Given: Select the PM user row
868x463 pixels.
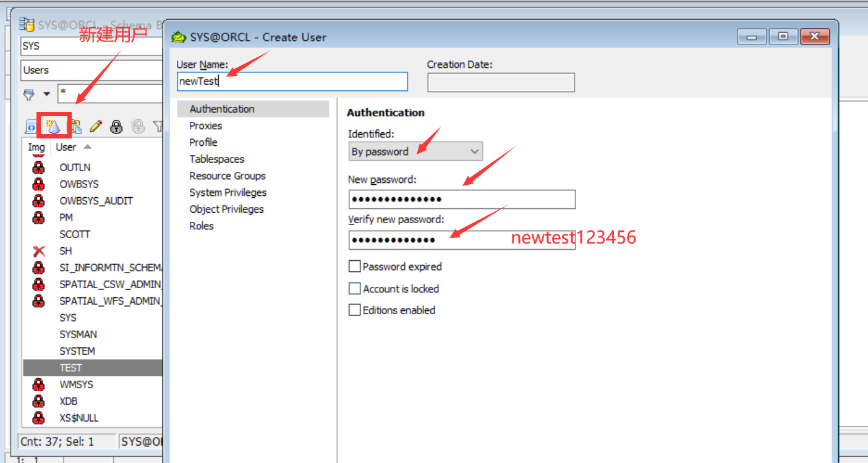Looking at the screenshot, I should click(x=93, y=218).
